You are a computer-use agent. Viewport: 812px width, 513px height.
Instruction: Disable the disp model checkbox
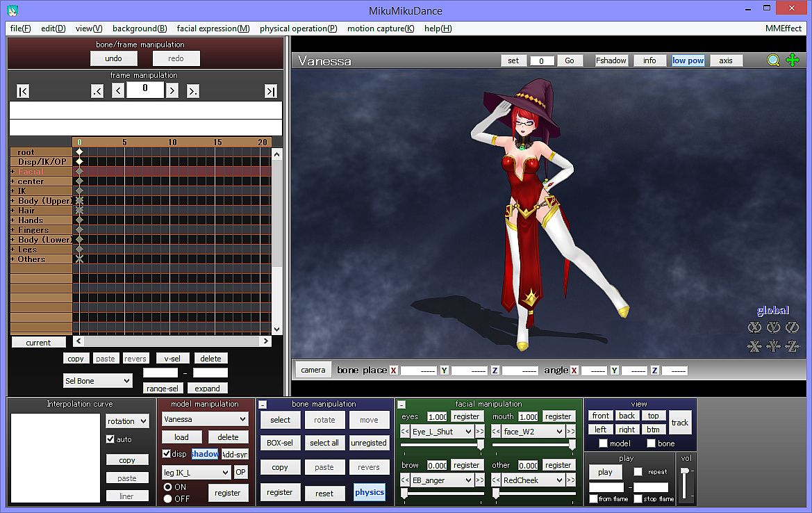point(166,454)
